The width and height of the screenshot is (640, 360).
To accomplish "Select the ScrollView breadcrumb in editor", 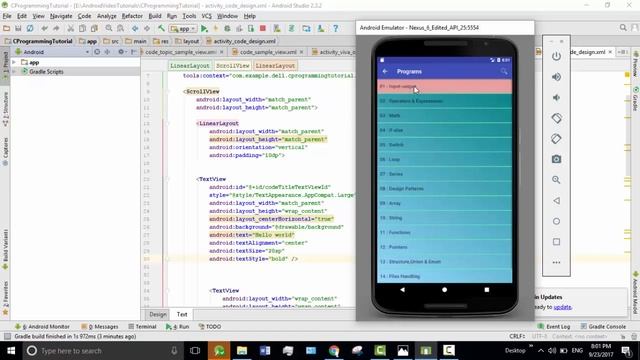I will pyautogui.click(x=232, y=66).
